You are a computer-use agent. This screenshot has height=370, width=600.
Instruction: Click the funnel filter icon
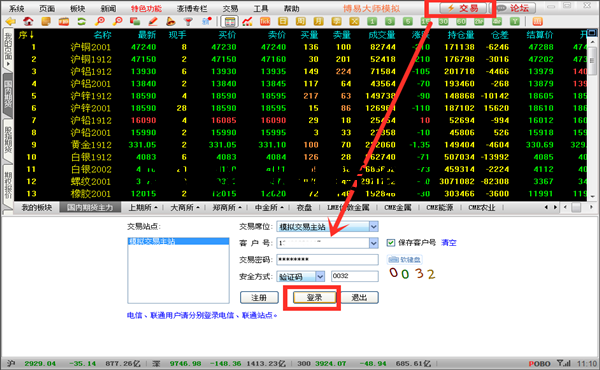(x=188, y=21)
